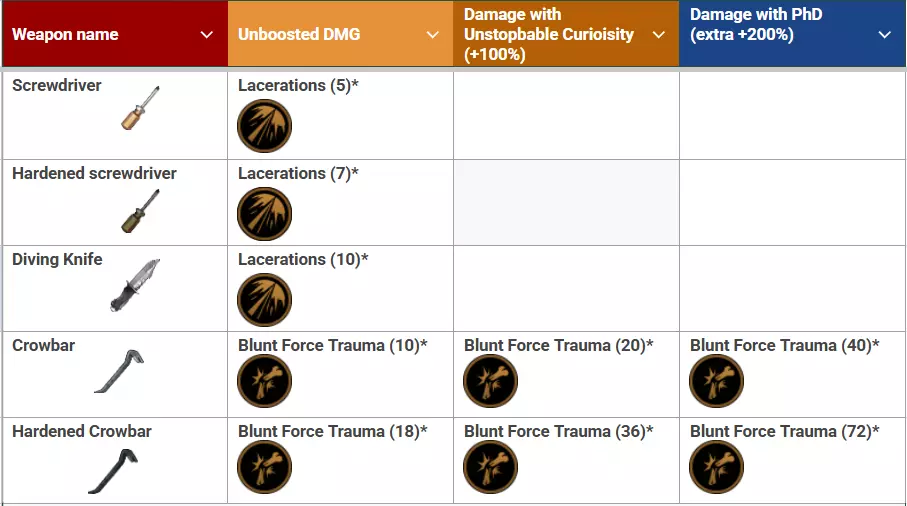Click the Unboosted DMG header text
The height and width of the screenshot is (506, 907).
[299, 35]
